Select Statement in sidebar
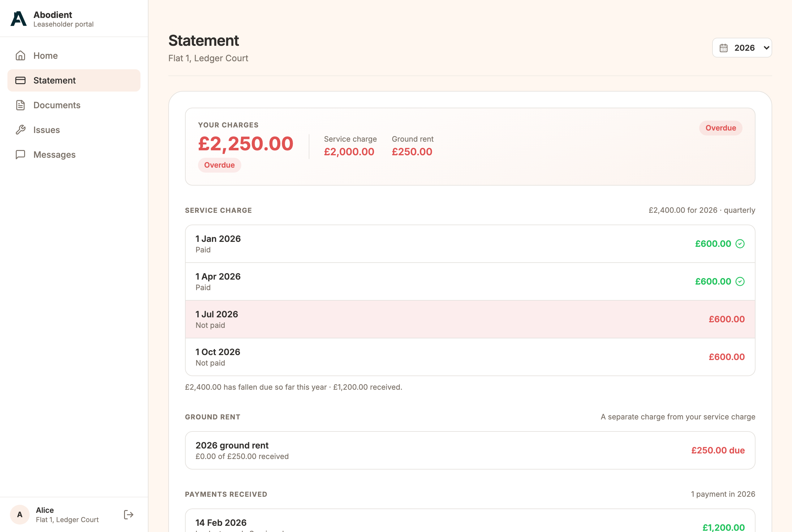Viewport: 792px width, 532px height. tap(74, 80)
